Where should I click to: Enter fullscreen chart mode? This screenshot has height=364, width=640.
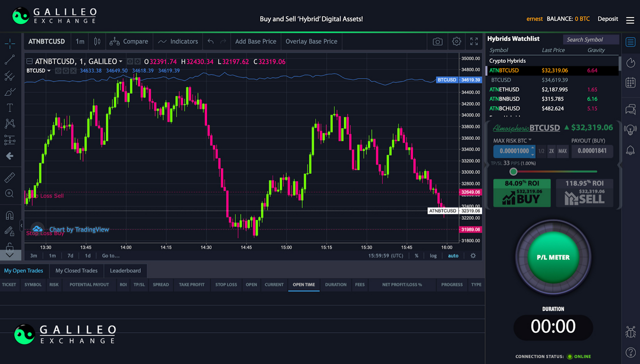474,41
